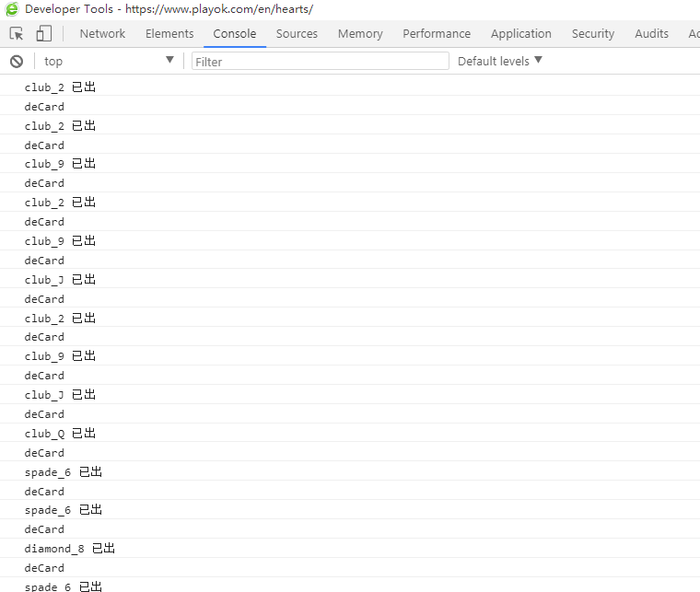Activate the inspect element picker icon

17,33
